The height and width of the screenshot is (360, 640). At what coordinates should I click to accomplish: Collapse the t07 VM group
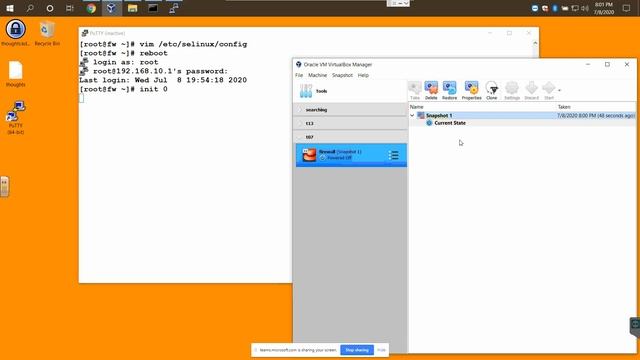(x=300, y=137)
